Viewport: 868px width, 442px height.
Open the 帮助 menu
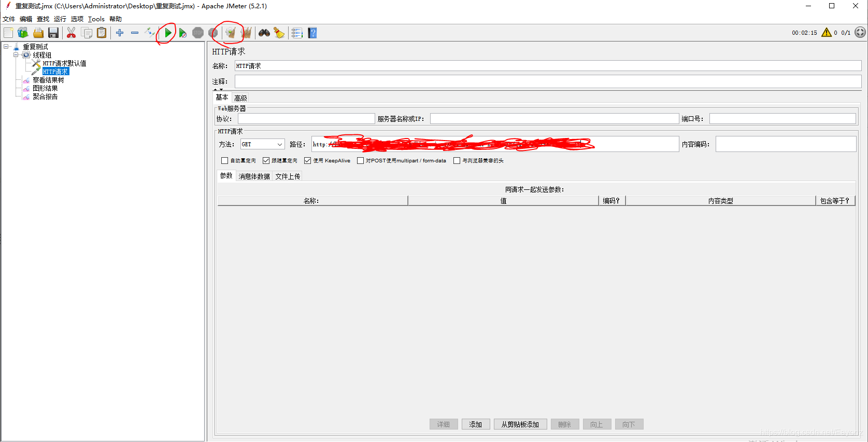pos(116,19)
